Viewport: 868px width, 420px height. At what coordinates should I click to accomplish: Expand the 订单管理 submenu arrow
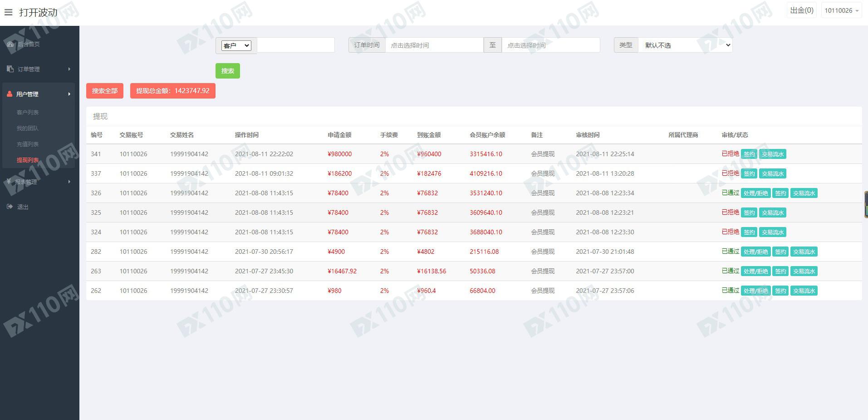[x=69, y=69]
